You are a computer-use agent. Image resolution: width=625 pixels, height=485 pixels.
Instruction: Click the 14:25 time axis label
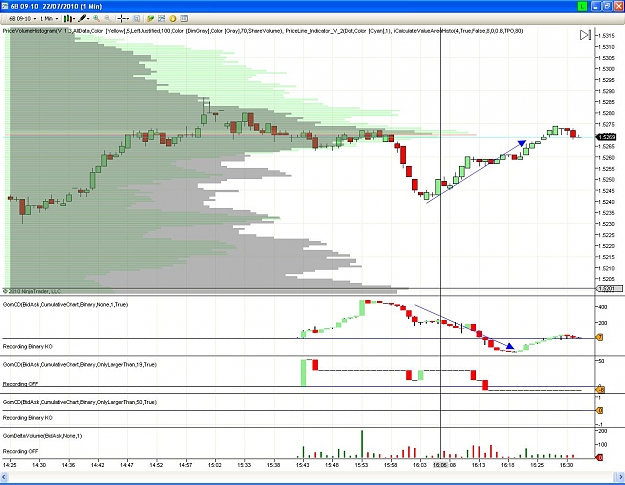(10, 465)
